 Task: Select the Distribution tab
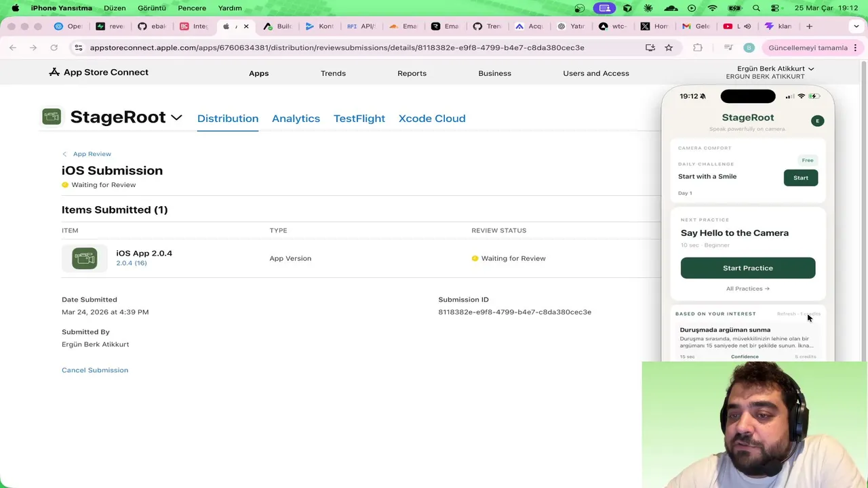pyautogui.click(x=228, y=118)
